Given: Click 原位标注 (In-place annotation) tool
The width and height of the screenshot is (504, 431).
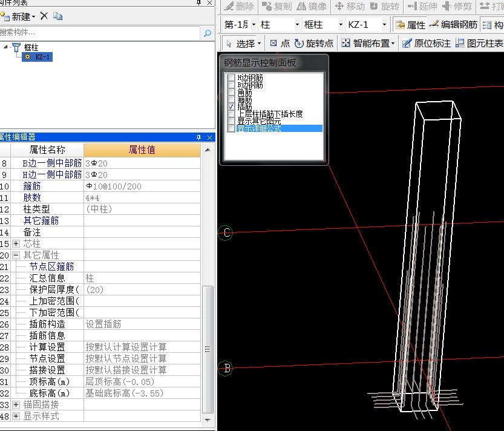Looking at the screenshot, I should coord(427,43).
